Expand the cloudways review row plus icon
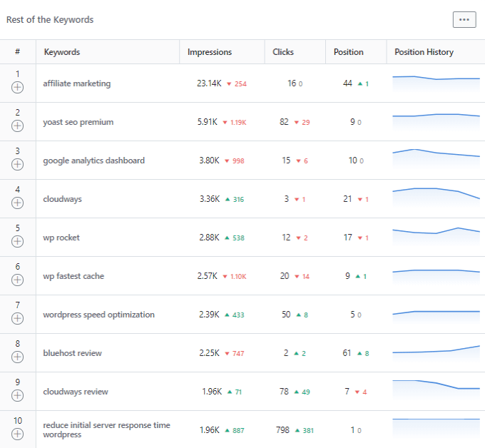 pyautogui.click(x=17, y=395)
